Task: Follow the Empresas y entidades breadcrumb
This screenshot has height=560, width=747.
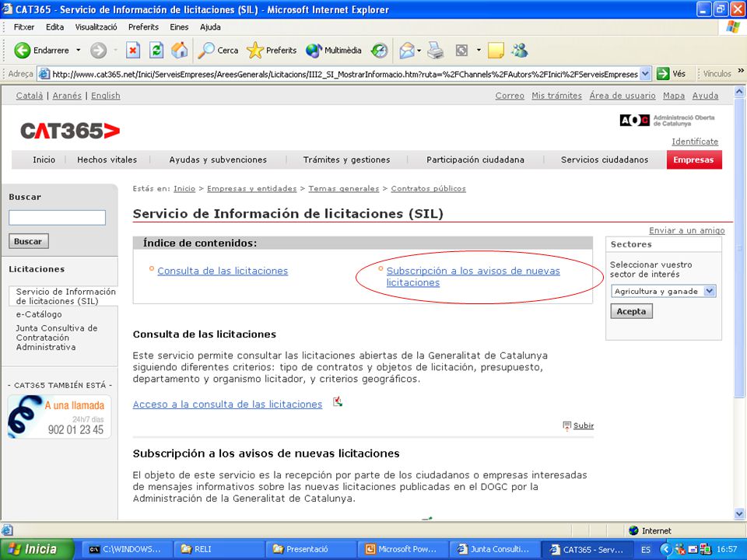Action: pyautogui.click(x=251, y=188)
